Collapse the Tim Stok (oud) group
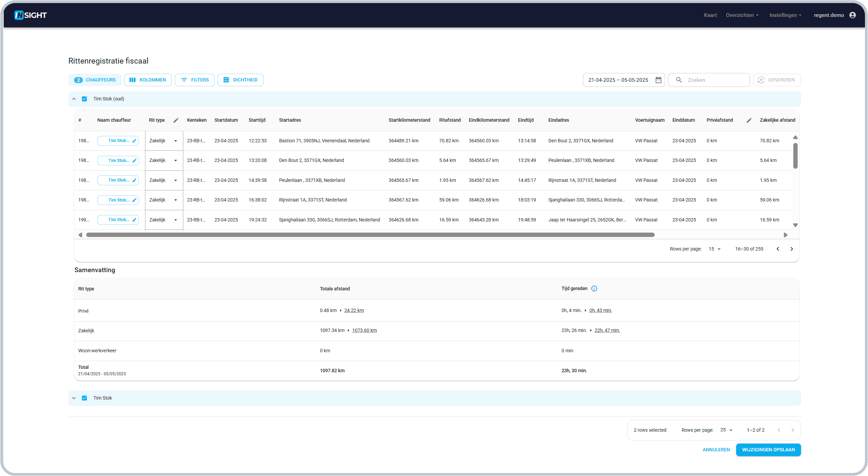Screen dimensions: 868x476 point(74,99)
